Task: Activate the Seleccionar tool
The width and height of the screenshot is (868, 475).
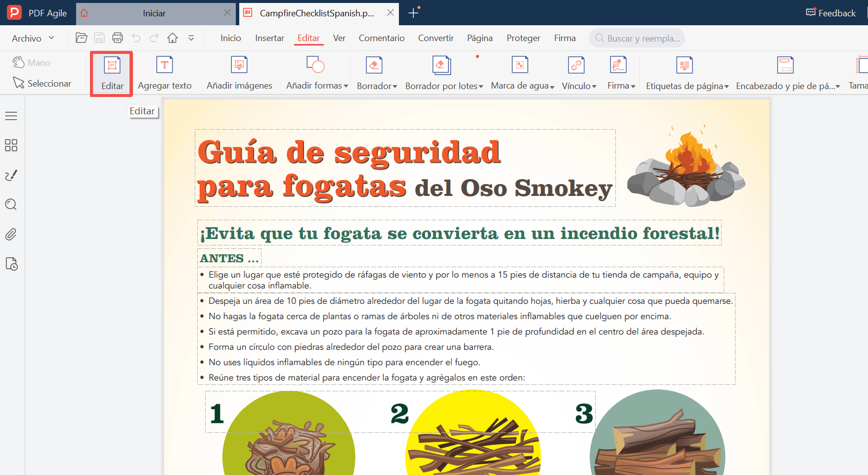Action: (x=43, y=83)
